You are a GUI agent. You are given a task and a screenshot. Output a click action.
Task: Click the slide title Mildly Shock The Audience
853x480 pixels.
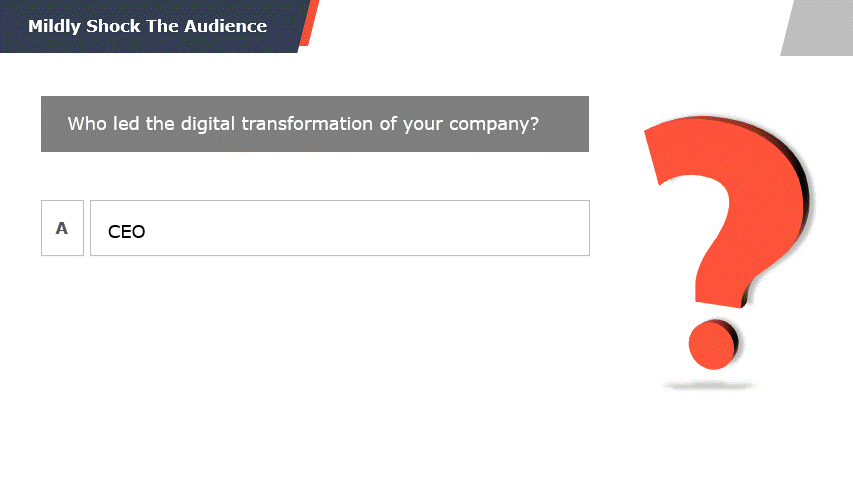click(x=147, y=26)
